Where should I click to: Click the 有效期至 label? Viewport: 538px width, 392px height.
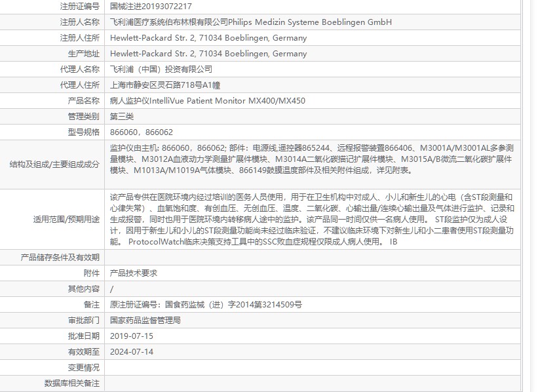click(x=84, y=352)
